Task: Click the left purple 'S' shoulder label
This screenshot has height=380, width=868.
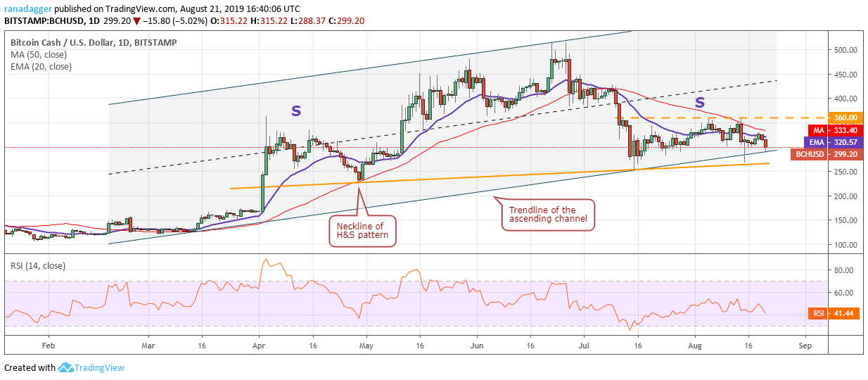Action: click(296, 110)
